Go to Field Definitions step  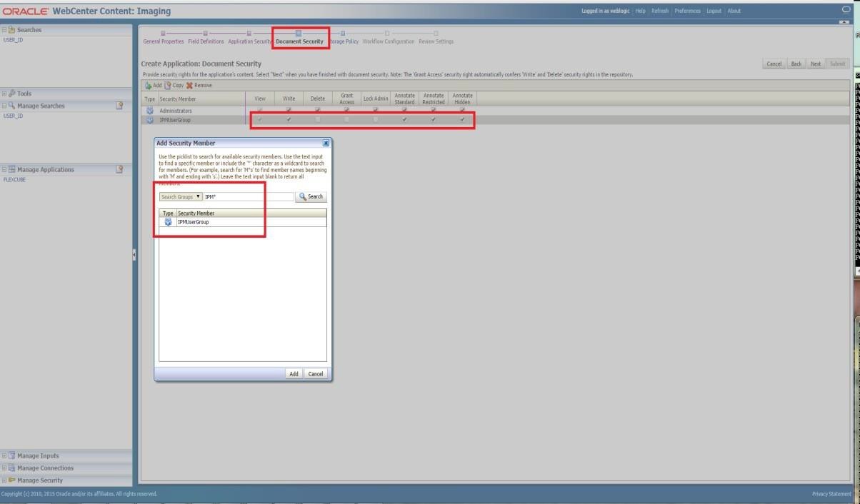click(x=206, y=41)
